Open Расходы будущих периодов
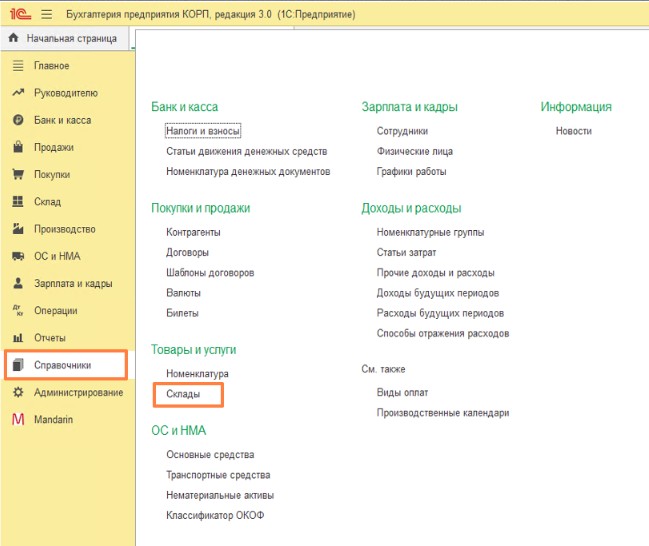Screen dimensions: 649x546 pos(440,313)
